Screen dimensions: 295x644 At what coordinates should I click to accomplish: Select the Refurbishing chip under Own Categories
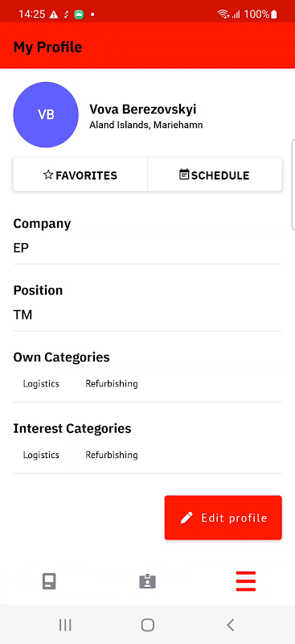pos(112,384)
